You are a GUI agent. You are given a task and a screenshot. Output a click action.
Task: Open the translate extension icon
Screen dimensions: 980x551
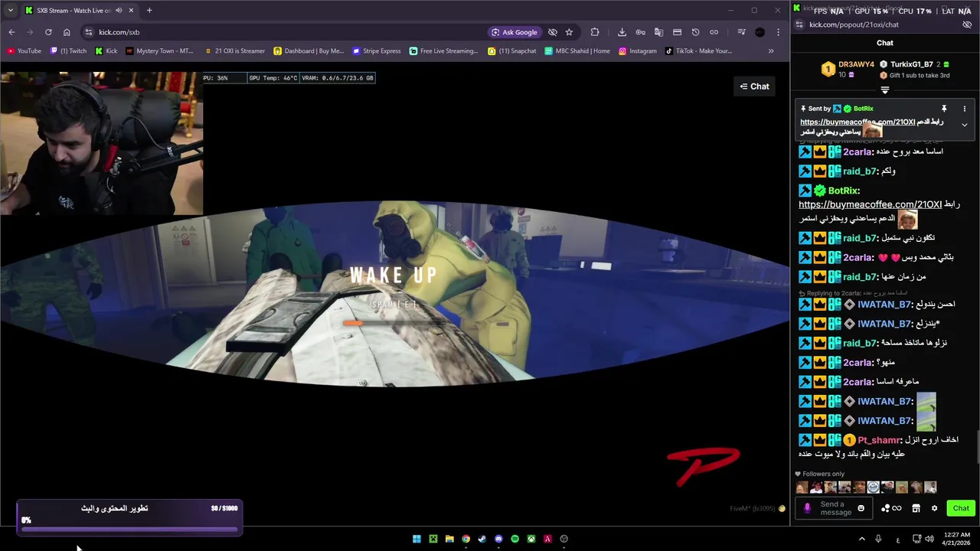point(658,32)
